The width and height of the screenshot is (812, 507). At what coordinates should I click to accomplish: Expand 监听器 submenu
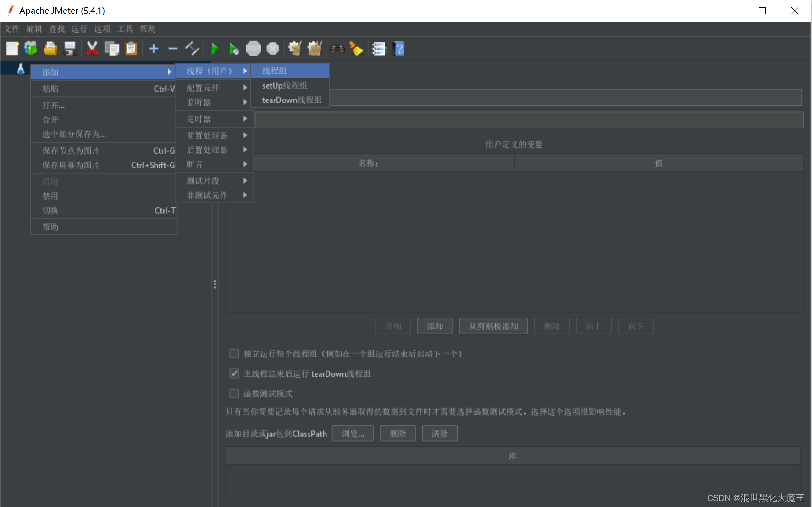[x=214, y=102]
